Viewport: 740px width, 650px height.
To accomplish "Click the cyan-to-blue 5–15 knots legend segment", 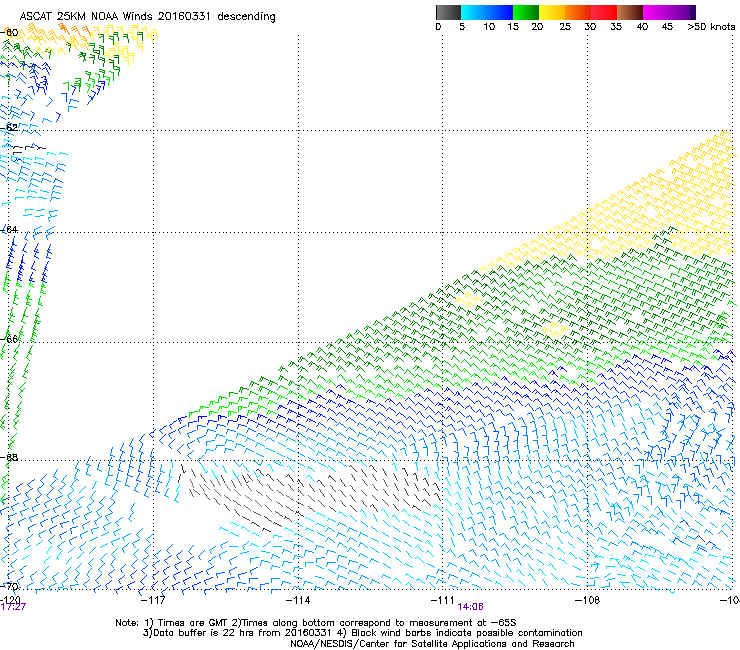I will tap(487, 12).
